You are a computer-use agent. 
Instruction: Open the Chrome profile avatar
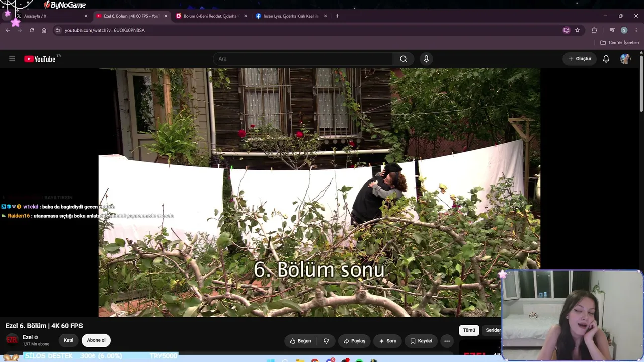click(624, 30)
